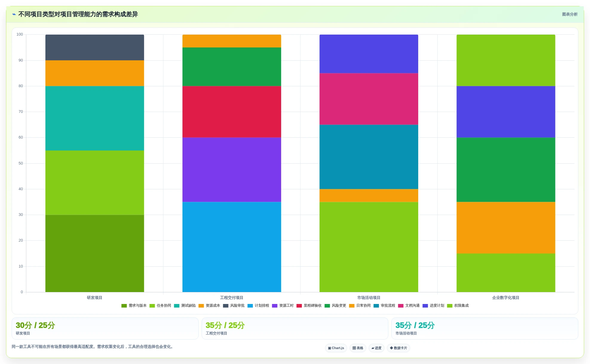The image size is (590, 364).
Task: Click the lime top segment of 企业数字化项目 bar
Action: click(x=506, y=60)
